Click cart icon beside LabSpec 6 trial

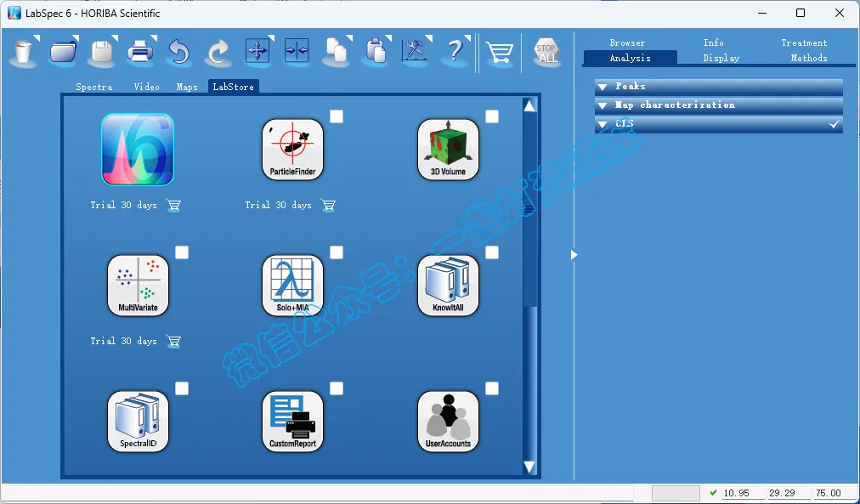[173, 206]
